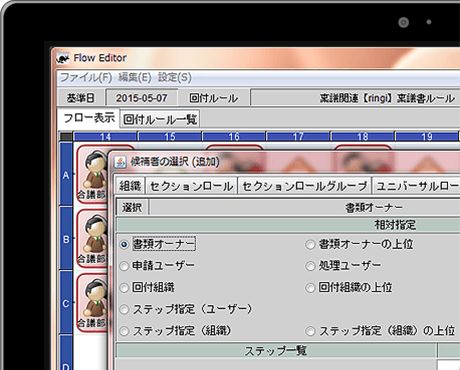Viewport: 460px width, 370px height.
Task: Click the 稟議関連【ringi】稟議書ルール field
Action: pos(355,98)
